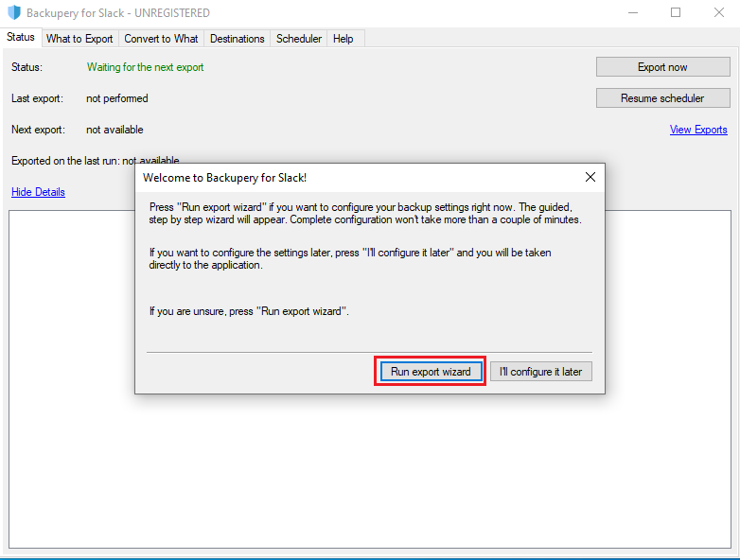This screenshot has height=560, width=740.
Task: Switch to the Status tab
Action: coord(21,38)
